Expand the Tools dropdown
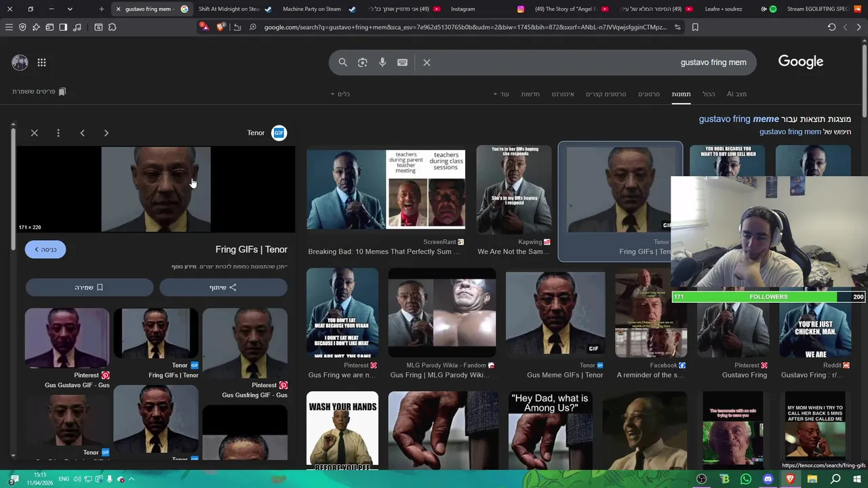Viewport: 868px width, 488px height. coord(340,94)
